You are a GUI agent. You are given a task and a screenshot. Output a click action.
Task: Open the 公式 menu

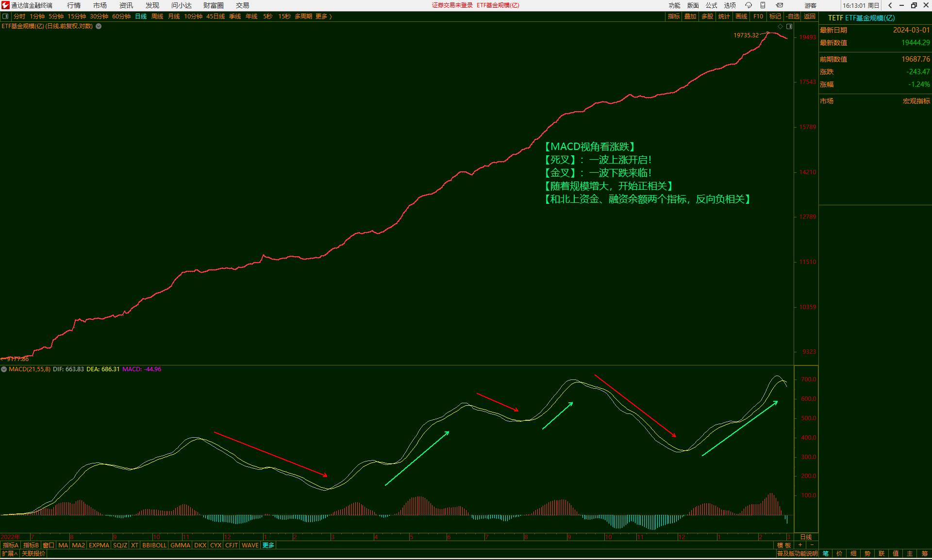click(712, 5)
